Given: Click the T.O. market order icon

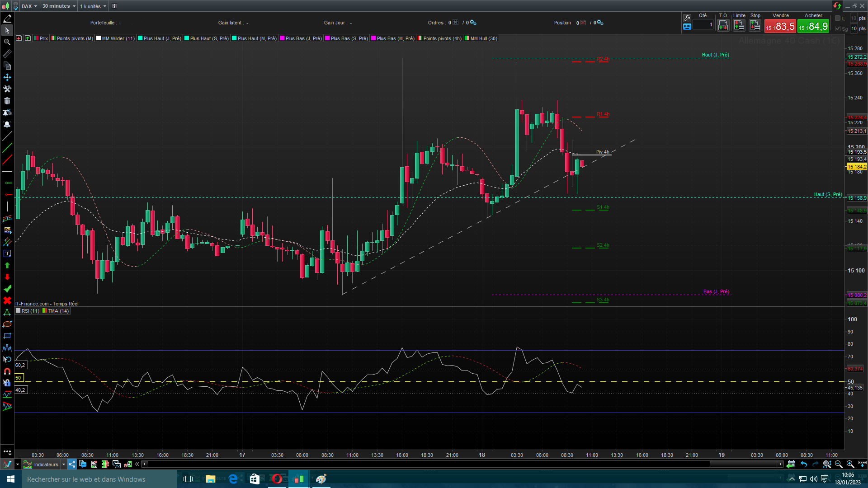Looking at the screenshot, I should coord(723,26).
